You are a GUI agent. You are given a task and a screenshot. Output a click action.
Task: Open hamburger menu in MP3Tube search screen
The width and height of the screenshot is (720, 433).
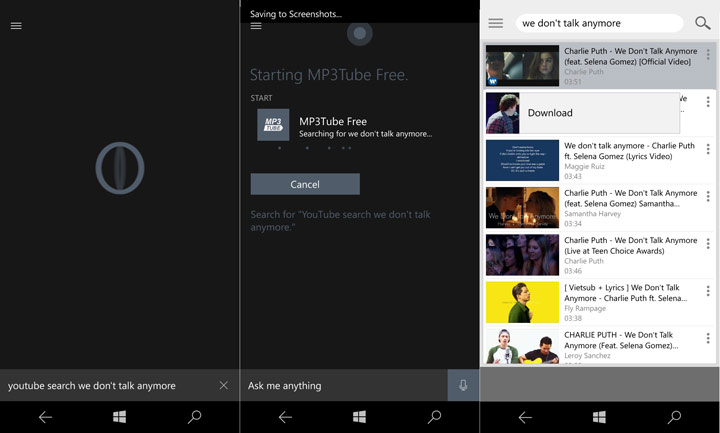495,23
